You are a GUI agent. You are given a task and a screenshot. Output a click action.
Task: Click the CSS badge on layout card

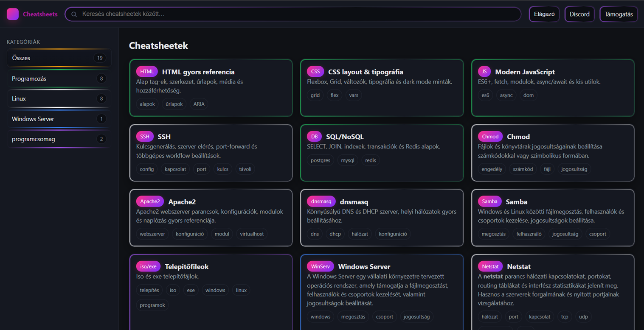(x=315, y=72)
